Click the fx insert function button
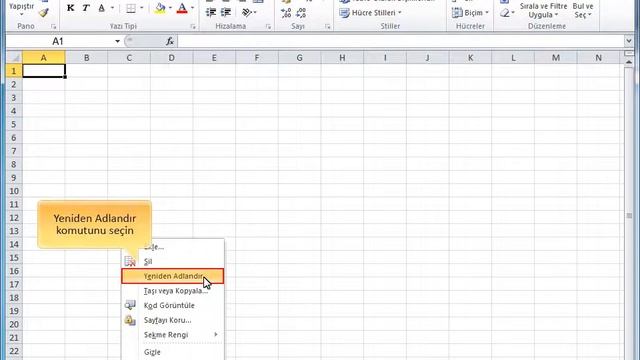Screen dimensions: 640x360 pyautogui.click(x=170, y=41)
